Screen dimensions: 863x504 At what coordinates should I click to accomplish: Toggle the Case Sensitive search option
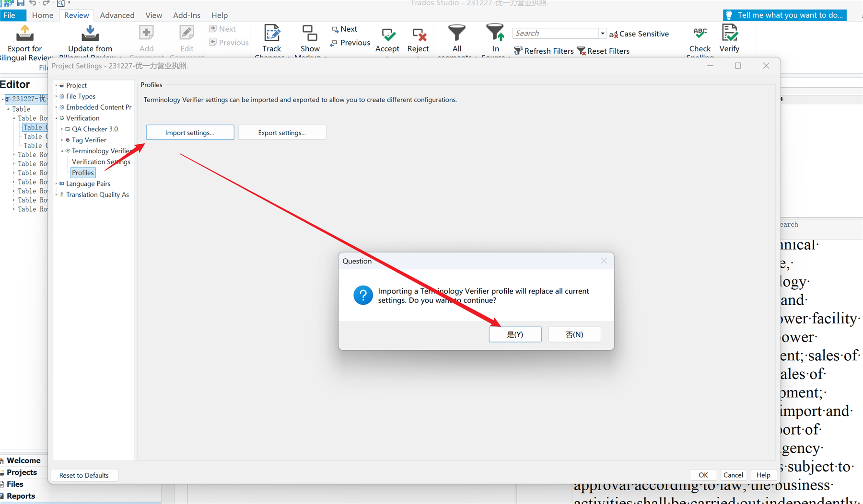[639, 34]
